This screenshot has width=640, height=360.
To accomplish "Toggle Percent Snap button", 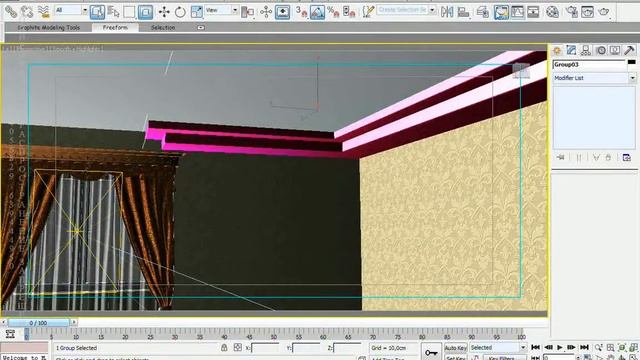I will [x=333, y=12].
